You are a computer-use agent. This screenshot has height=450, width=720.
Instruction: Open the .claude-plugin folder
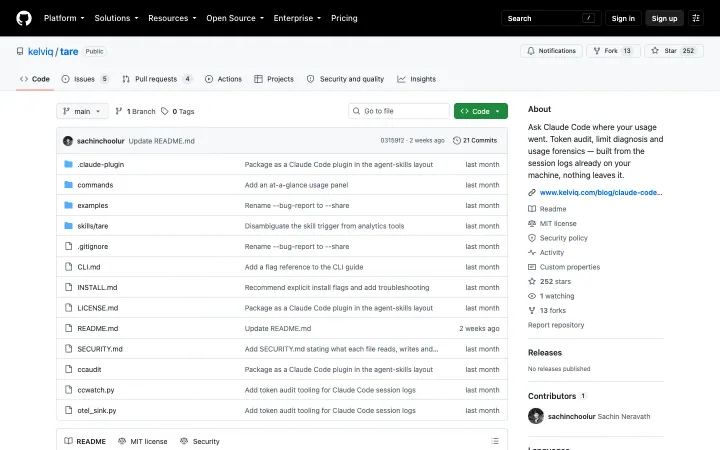tap(101, 164)
